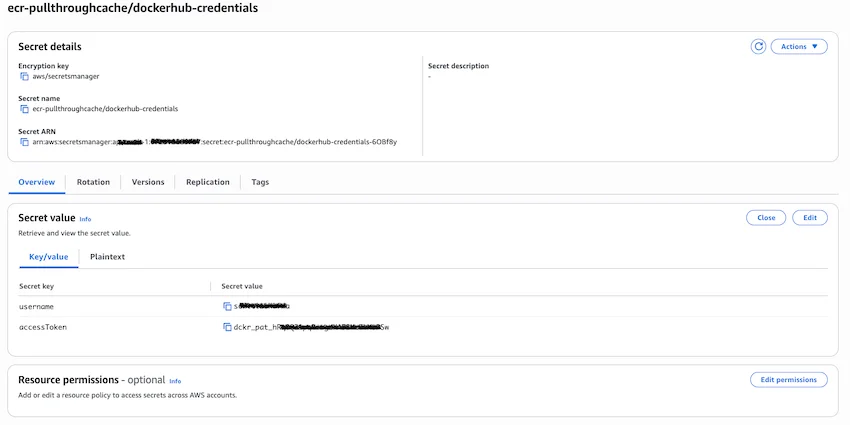850x425 pixels.
Task: Copy the accessToken secret value
Action: click(227, 327)
